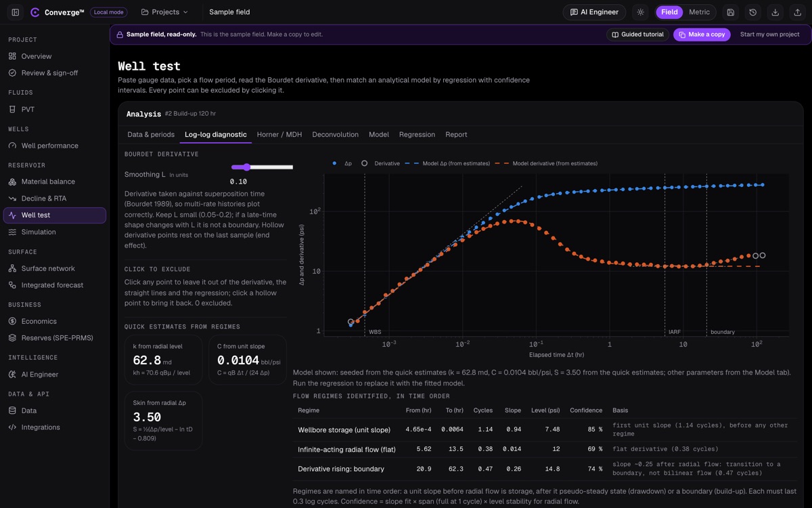Click the AI Engineer button in the top bar
Image resolution: width=812 pixels, height=508 pixels.
[594, 12]
